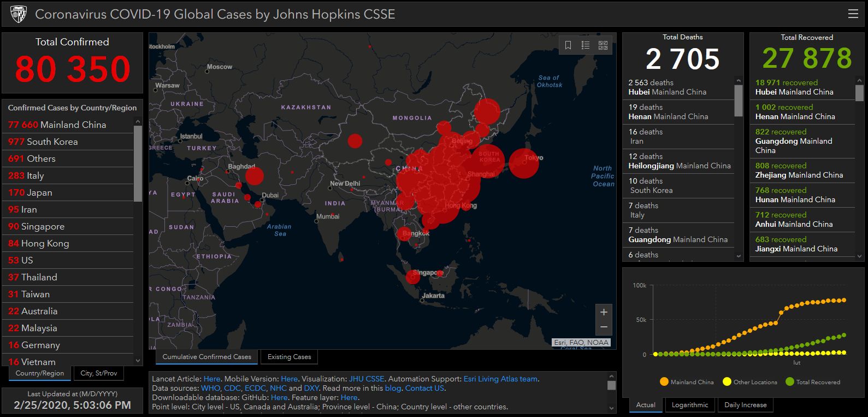Open the Lancet Article Here link
Viewport: 868px width, 417px height.
[212, 379]
